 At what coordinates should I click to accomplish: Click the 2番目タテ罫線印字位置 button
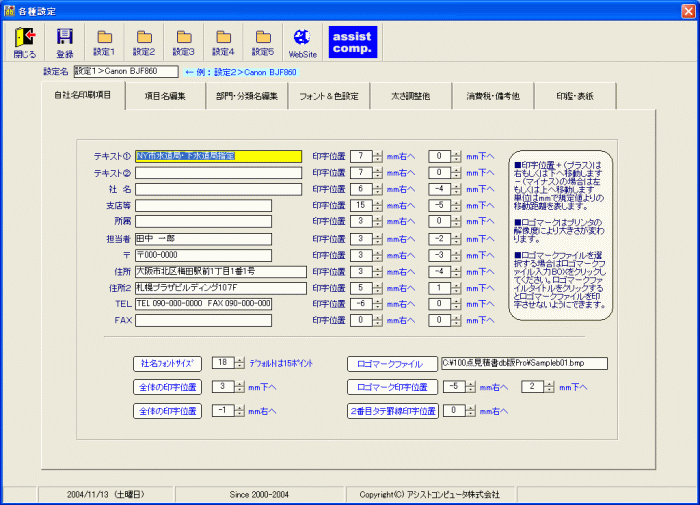click(x=393, y=411)
